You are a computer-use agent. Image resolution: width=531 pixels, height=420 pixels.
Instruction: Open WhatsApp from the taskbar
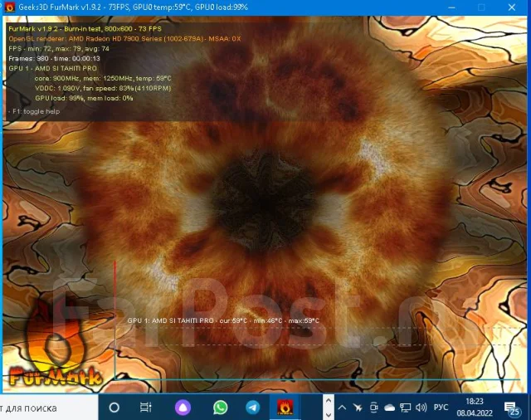point(221,408)
